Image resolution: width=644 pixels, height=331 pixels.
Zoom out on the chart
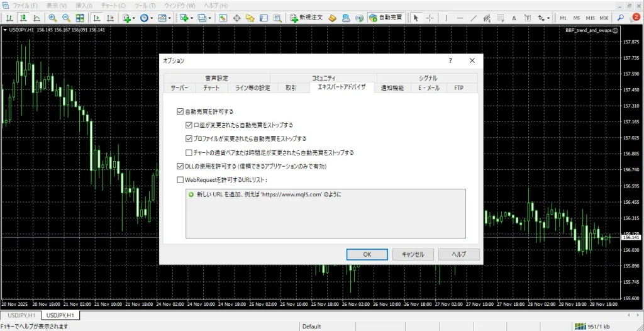tap(66, 18)
